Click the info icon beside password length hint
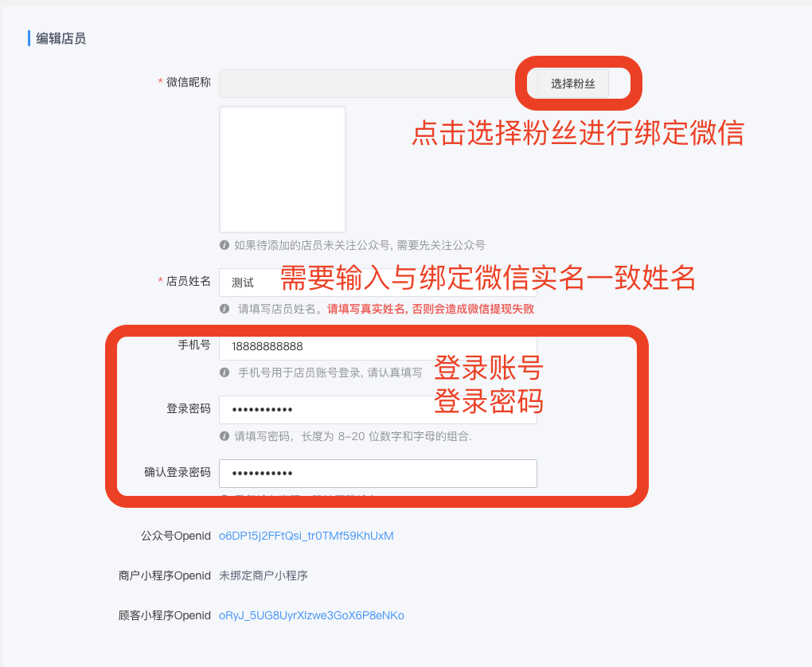Screen dimensions: 812x667 [x=224, y=436]
